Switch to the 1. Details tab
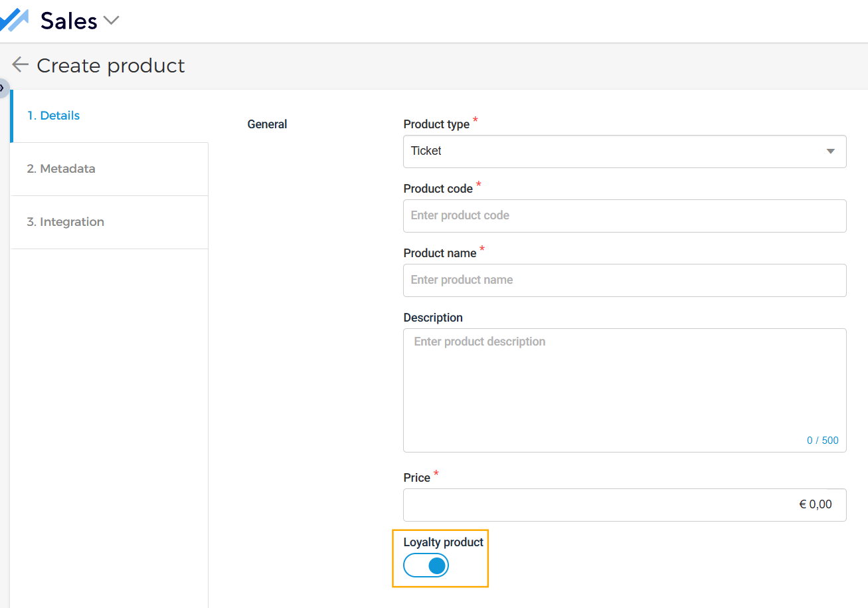868x608 pixels. pyautogui.click(x=53, y=116)
